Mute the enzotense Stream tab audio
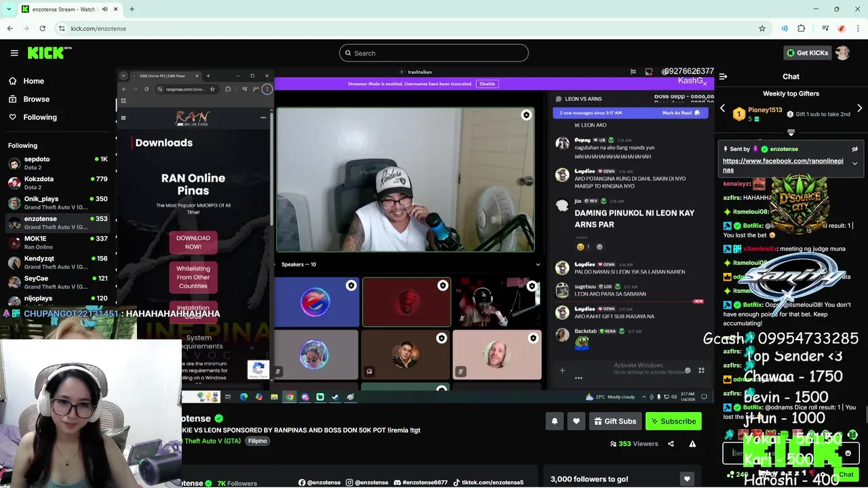The image size is (868, 488). coord(105,9)
